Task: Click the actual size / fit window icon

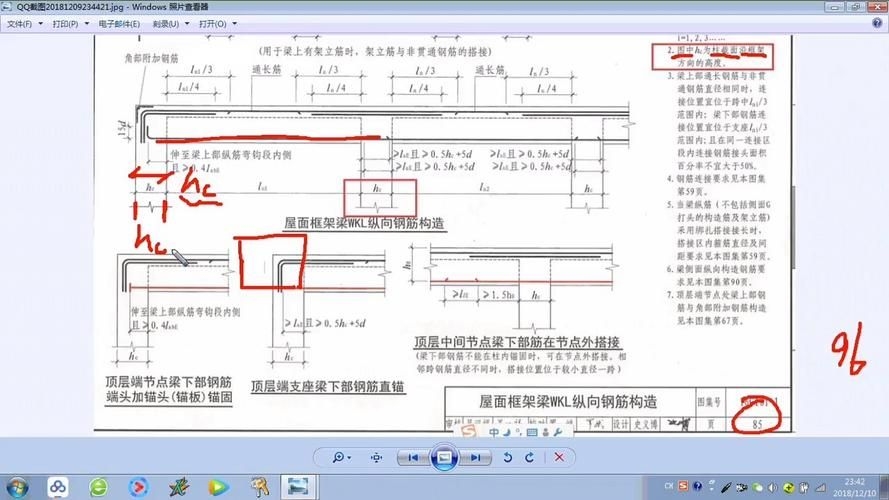Action: coord(376,457)
